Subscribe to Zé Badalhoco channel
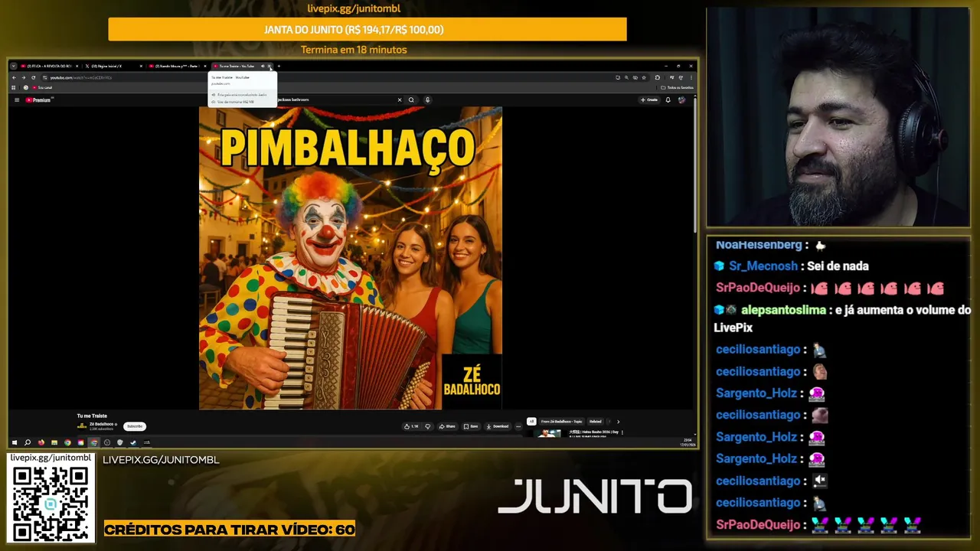 pos(135,426)
